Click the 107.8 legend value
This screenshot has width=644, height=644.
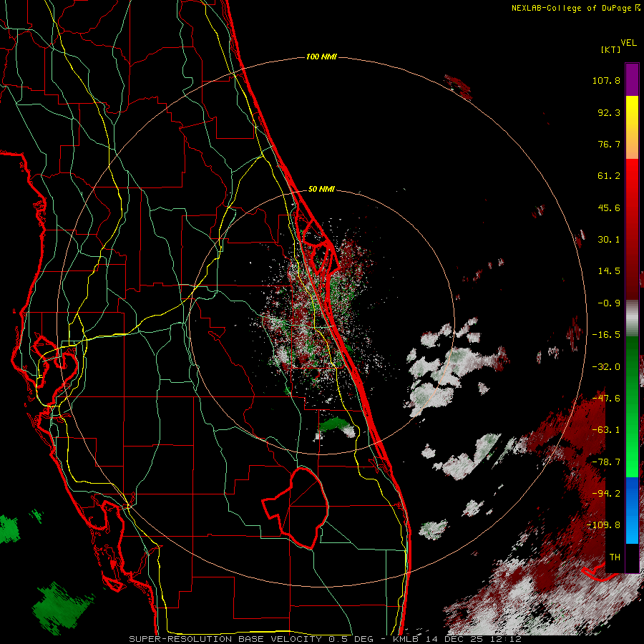click(606, 80)
